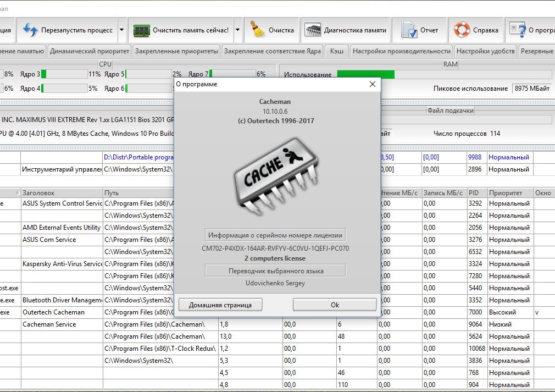Click Домашняя страница button
Image resolution: width=555 pixels, height=392 pixels.
click(220, 305)
